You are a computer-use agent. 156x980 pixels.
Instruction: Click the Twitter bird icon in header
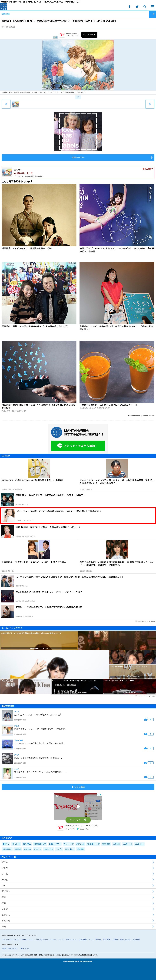point(137,6)
